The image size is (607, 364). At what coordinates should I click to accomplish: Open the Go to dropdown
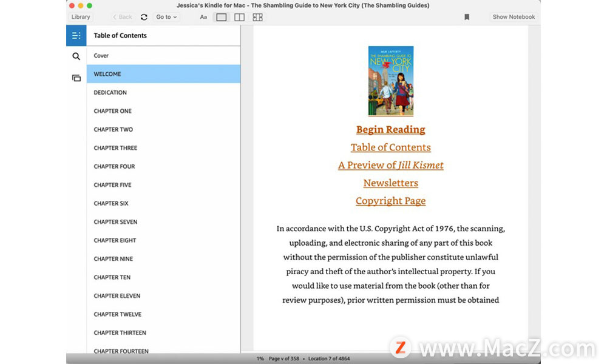point(166,17)
